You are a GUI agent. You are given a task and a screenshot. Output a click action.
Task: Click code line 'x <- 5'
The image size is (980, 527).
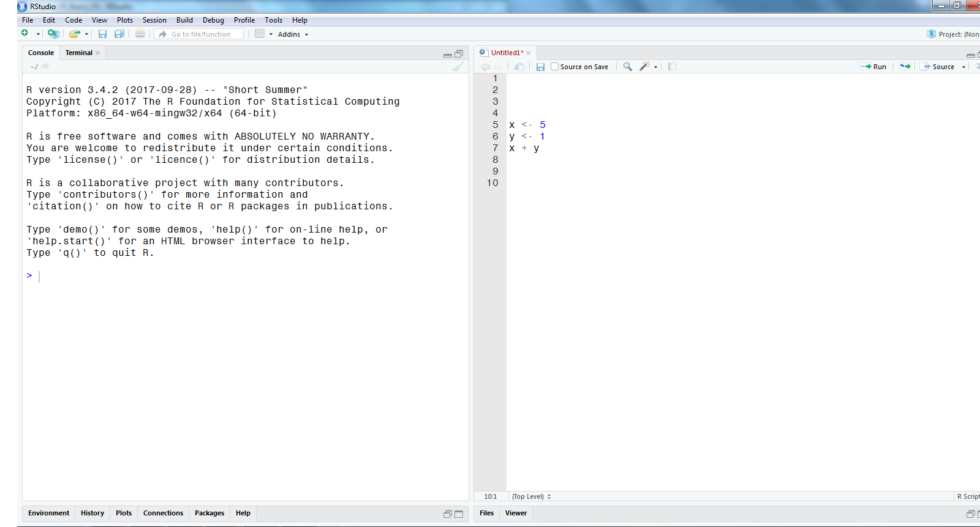(x=527, y=125)
